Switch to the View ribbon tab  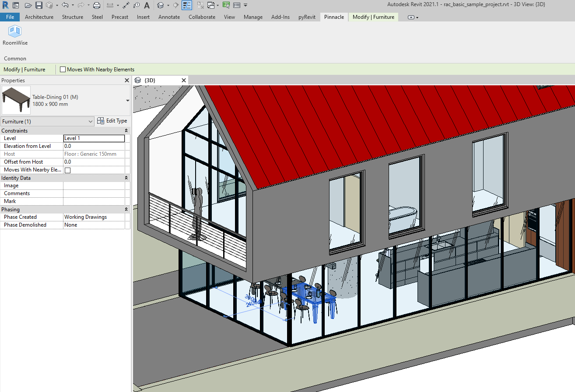tap(229, 17)
